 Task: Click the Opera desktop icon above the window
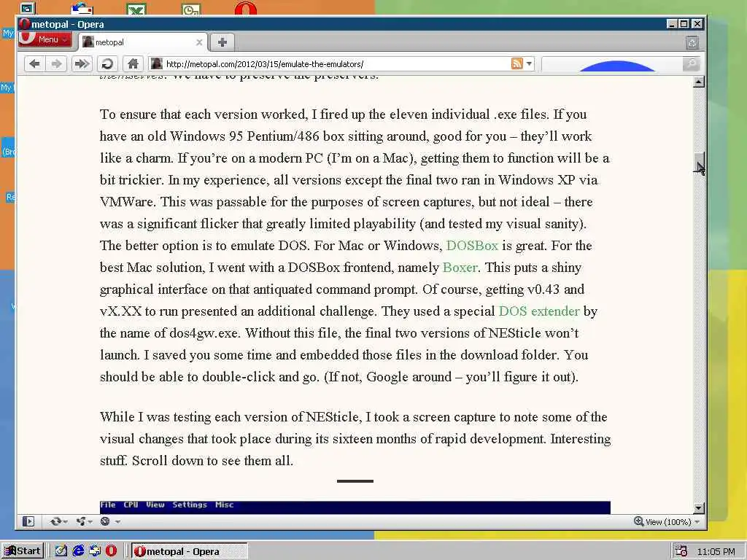pyautogui.click(x=245, y=8)
